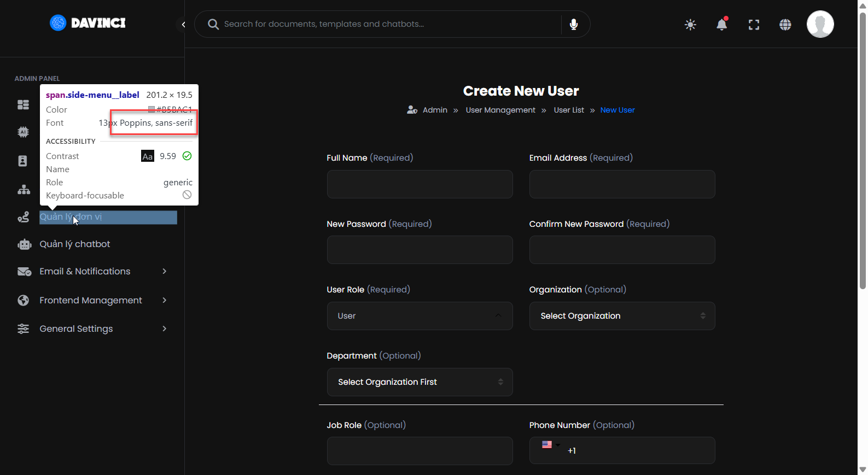This screenshot has height=475, width=868.
Task: Expand the Frontend Management menu
Action: 91,301
